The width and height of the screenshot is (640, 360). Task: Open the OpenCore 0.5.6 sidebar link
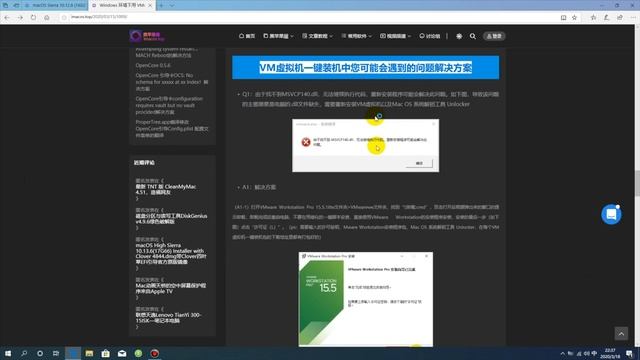(x=153, y=65)
